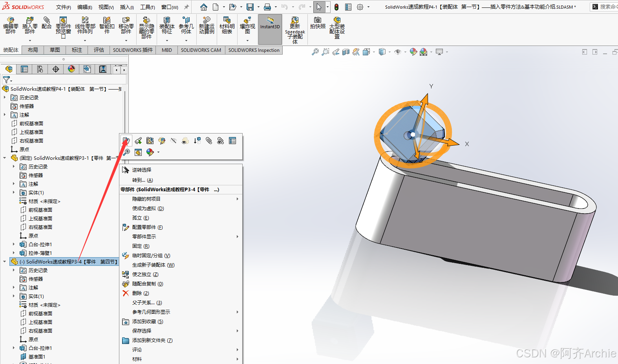Click the Appearances color ball in context toolbar

[x=150, y=152]
